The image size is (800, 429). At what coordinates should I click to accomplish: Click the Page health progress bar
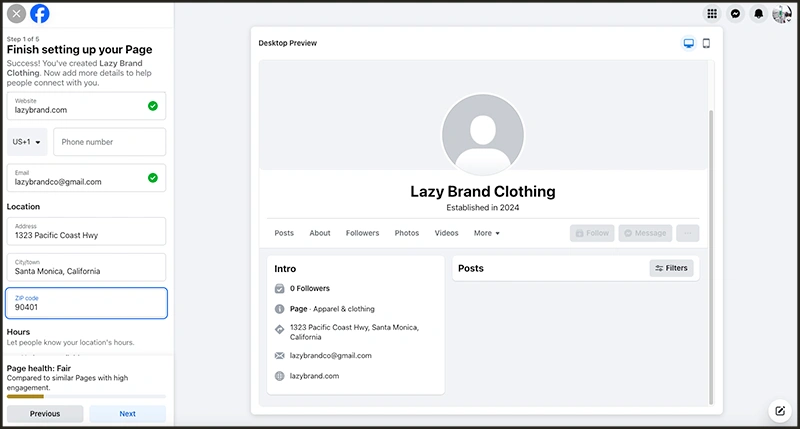pyautogui.click(x=86, y=396)
